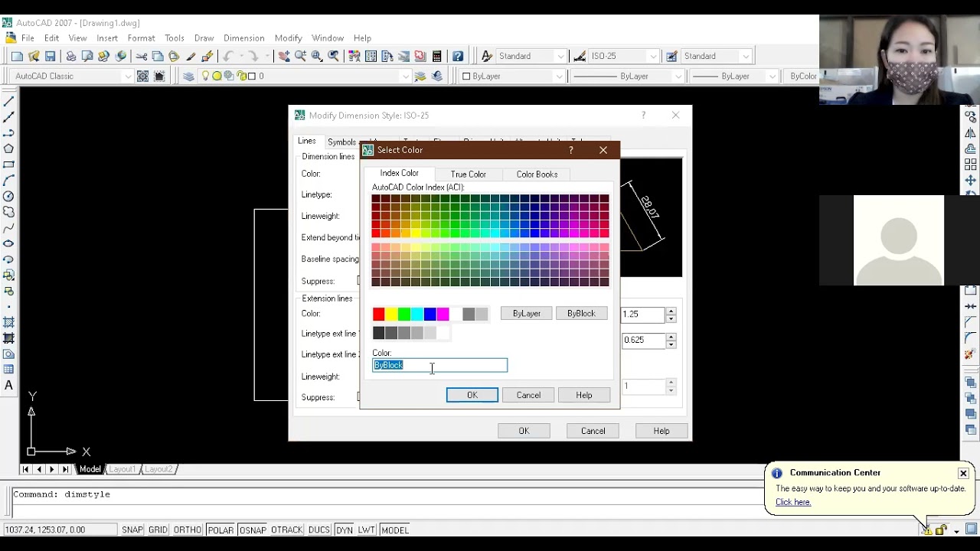Click Cancel in Select Color dialog
Screen dimensions: 980x551
528,395
